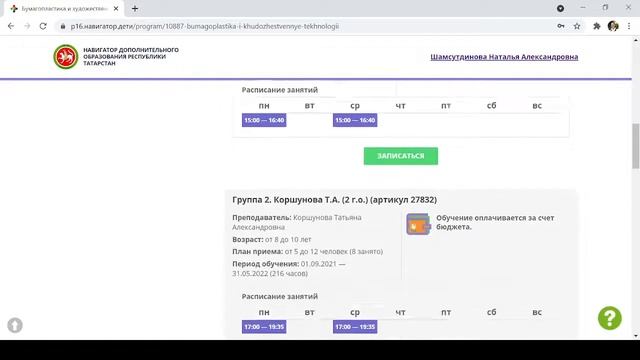Click the page vertical scrollbar thumb

click(x=636, y=146)
